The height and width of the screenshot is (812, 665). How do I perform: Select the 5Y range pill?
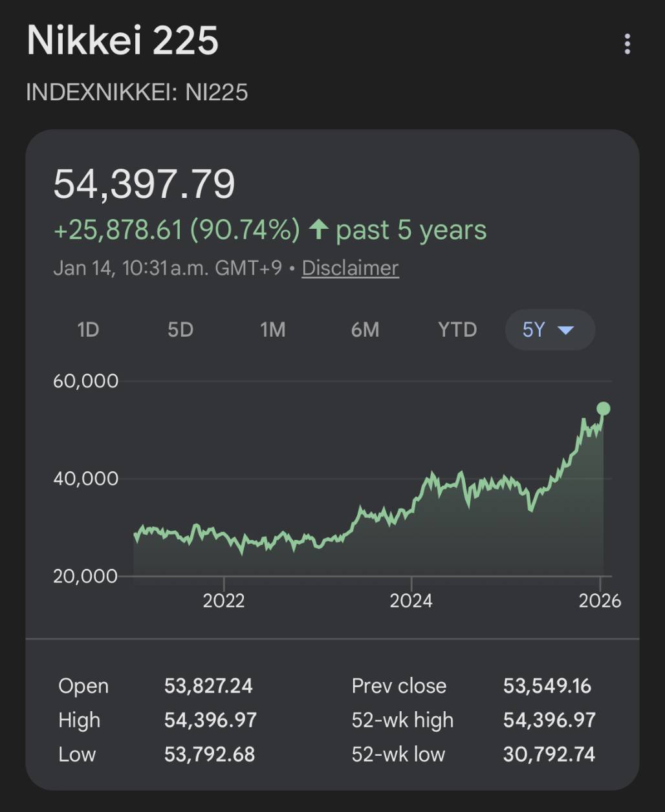[534, 330]
